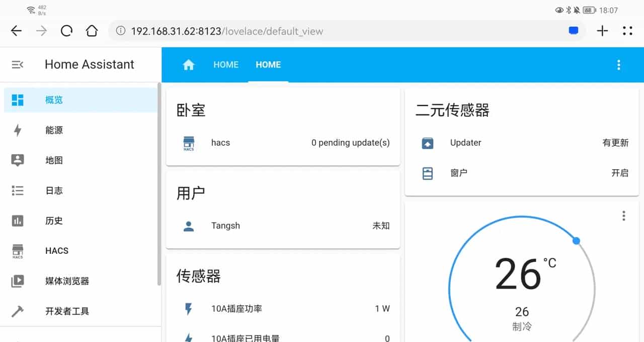Open 地图 map panel

(x=54, y=160)
